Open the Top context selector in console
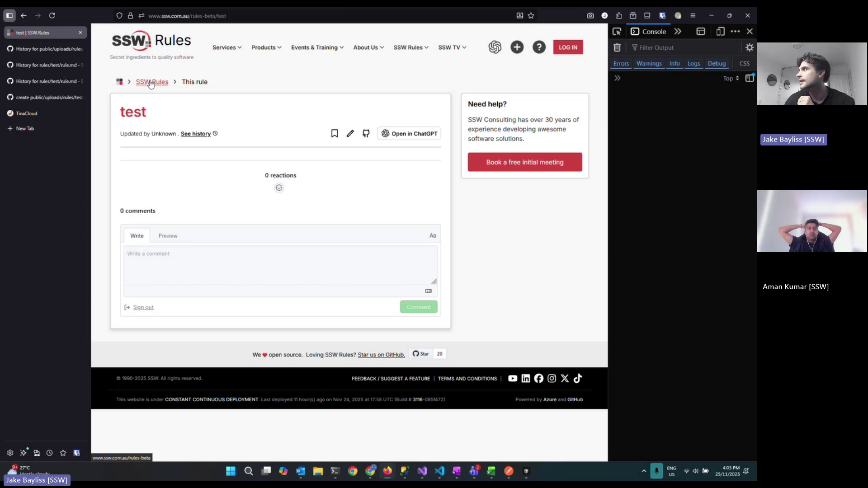868x488 pixels. tap(730, 78)
